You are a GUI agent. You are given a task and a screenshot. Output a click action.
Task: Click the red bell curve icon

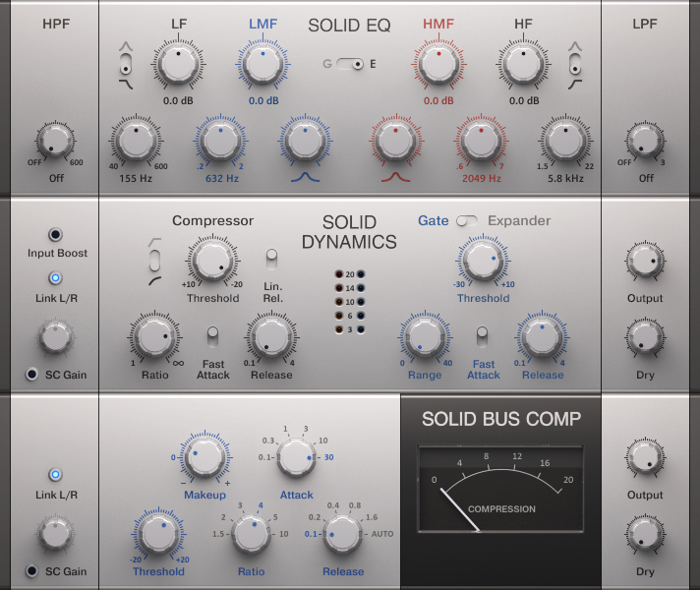395,177
